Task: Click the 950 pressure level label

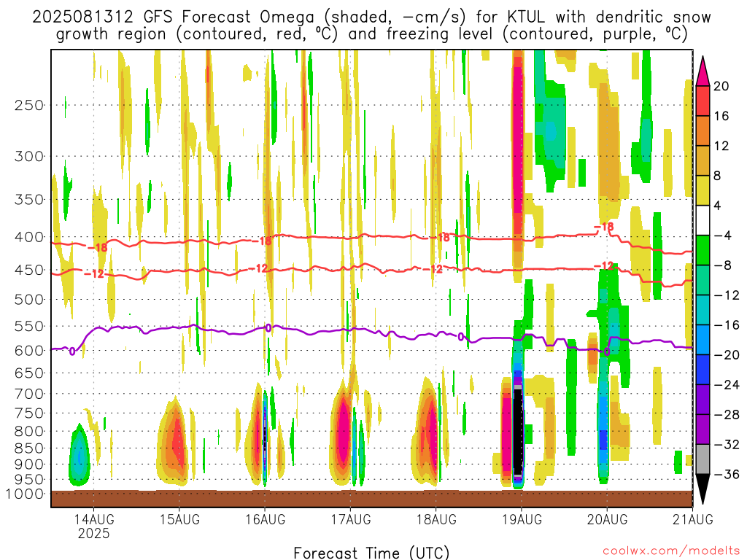Action: click(29, 480)
